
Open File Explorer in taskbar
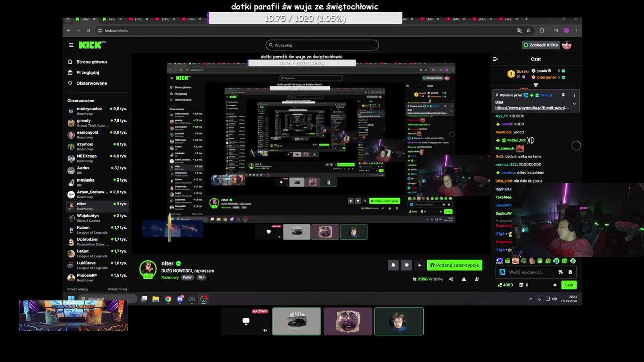(156, 299)
